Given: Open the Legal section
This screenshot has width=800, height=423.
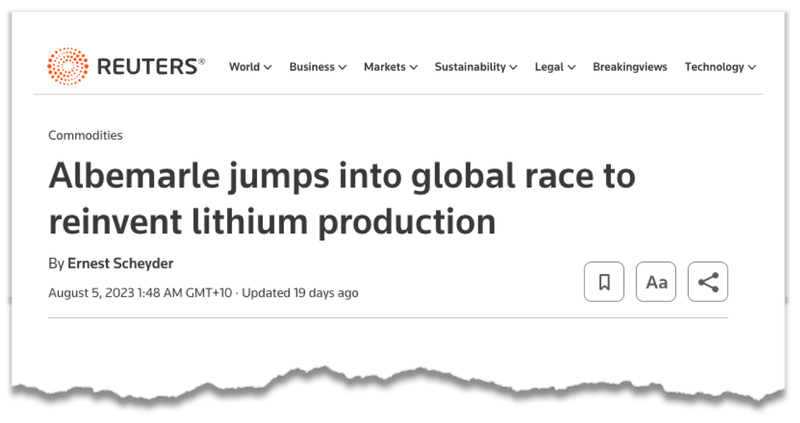Looking at the screenshot, I should tap(549, 67).
